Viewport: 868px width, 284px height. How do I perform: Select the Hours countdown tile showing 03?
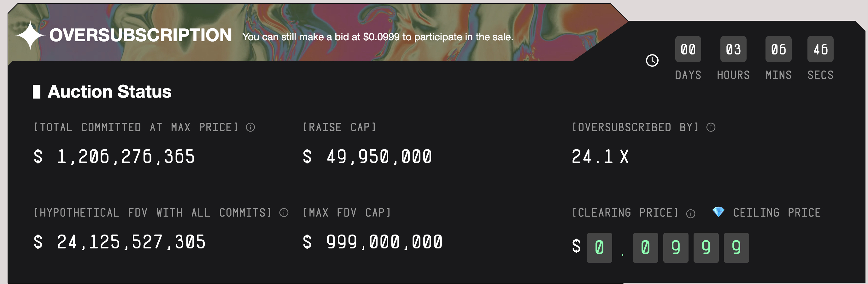coord(733,49)
